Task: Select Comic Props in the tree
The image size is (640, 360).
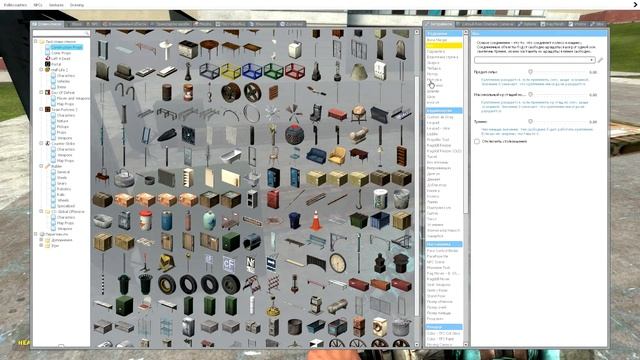Action: [x=61, y=53]
